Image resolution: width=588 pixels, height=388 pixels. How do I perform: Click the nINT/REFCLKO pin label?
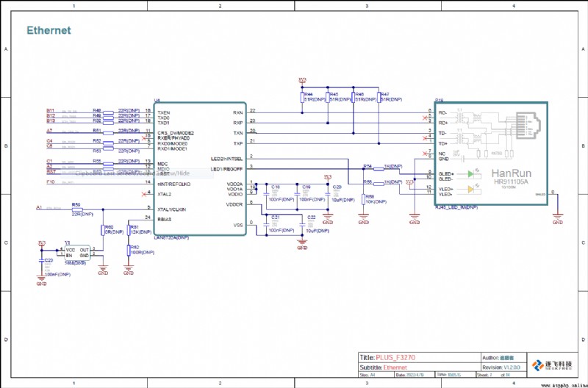tap(174, 184)
